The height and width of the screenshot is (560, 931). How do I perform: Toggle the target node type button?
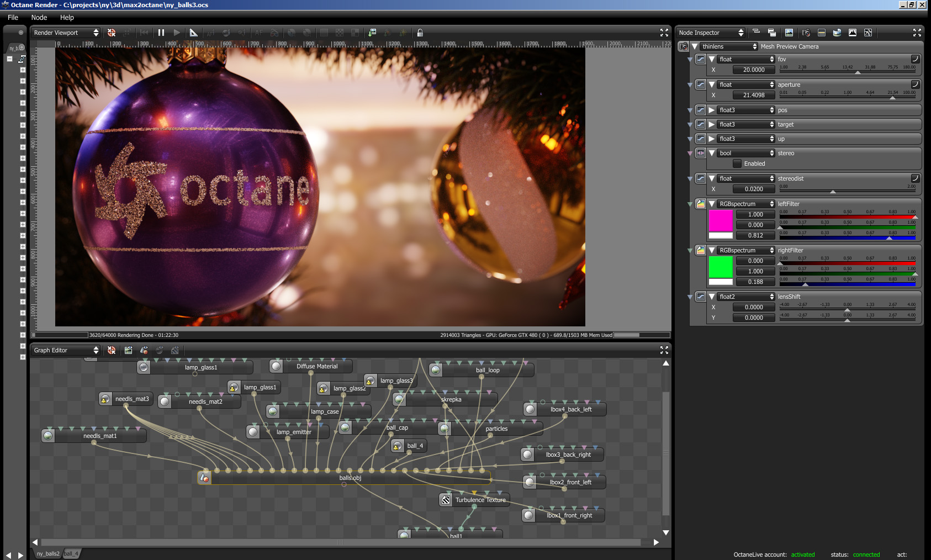click(700, 124)
